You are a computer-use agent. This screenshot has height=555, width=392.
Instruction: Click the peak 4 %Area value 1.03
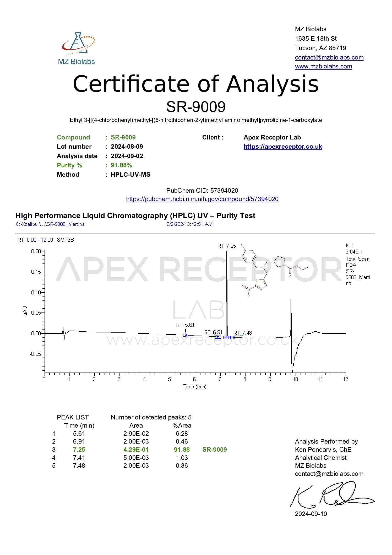click(182, 458)
